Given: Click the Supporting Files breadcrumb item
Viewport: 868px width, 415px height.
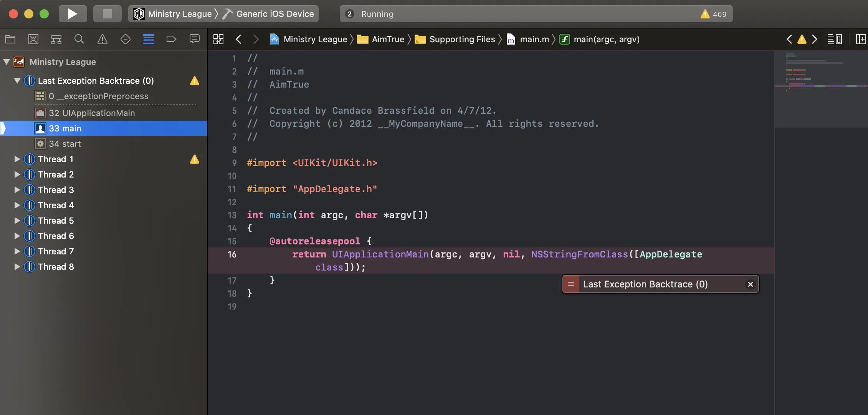Looking at the screenshot, I should click(x=462, y=39).
